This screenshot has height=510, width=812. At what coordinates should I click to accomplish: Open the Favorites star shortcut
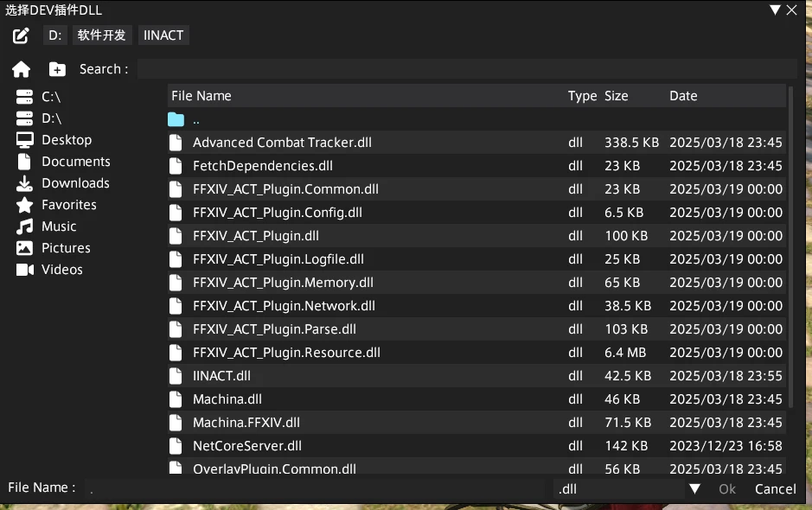[x=68, y=205]
